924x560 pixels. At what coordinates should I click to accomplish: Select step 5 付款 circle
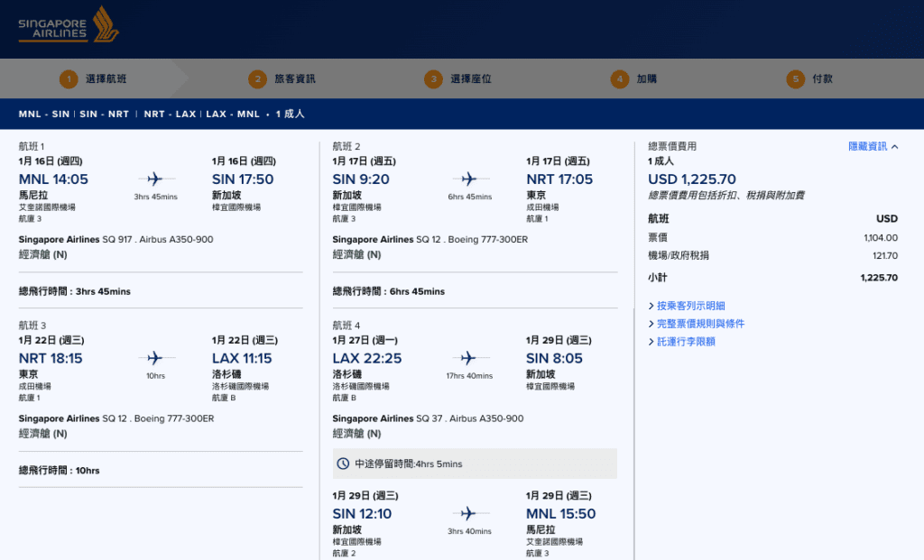[x=796, y=79]
